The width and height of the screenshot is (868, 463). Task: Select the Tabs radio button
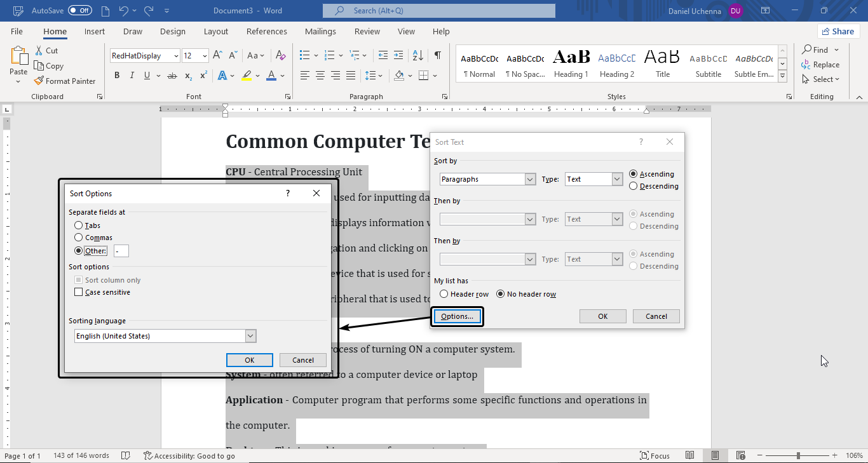click(79, 225)
